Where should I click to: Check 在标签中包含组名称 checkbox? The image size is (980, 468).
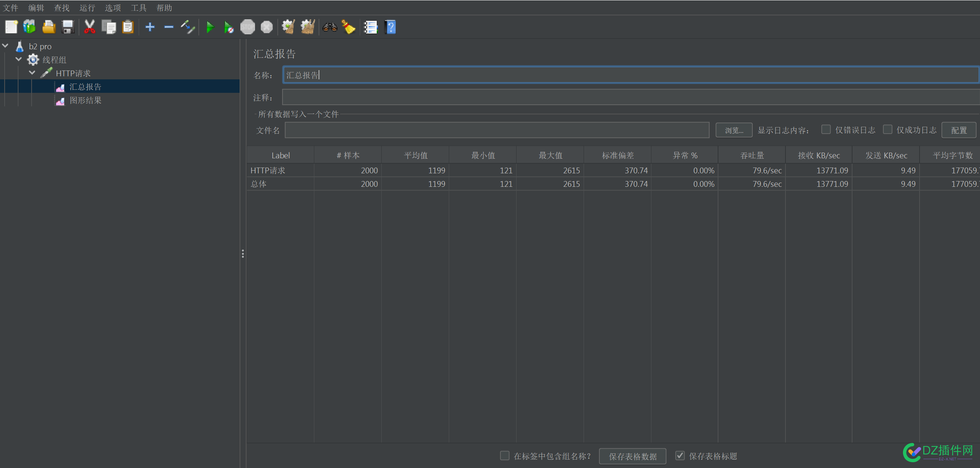point(505,456)
